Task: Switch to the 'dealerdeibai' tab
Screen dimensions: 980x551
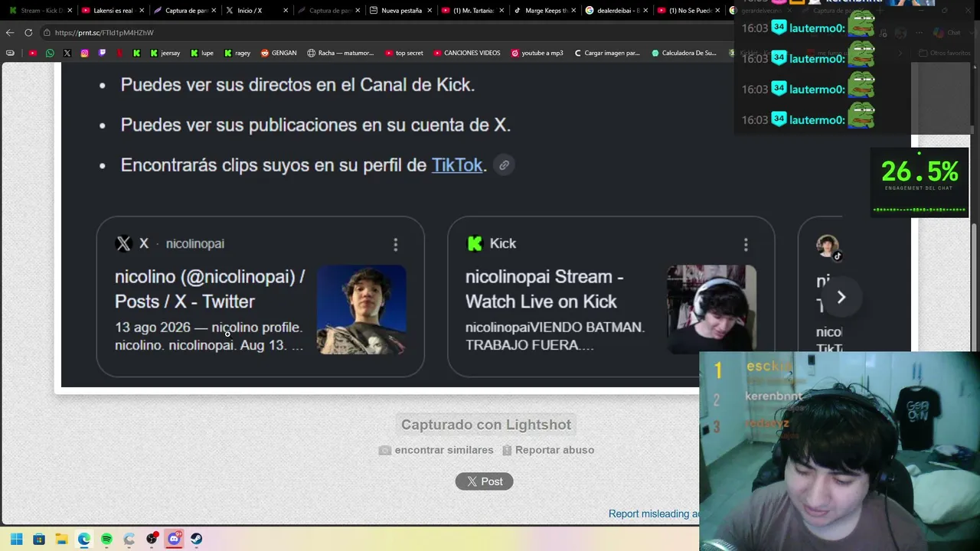Action: click(617, 11)
